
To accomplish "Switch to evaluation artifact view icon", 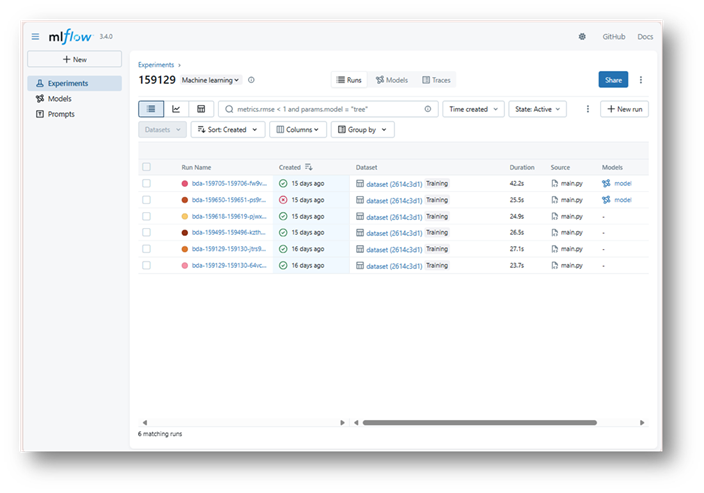I will tap(201, 109).
